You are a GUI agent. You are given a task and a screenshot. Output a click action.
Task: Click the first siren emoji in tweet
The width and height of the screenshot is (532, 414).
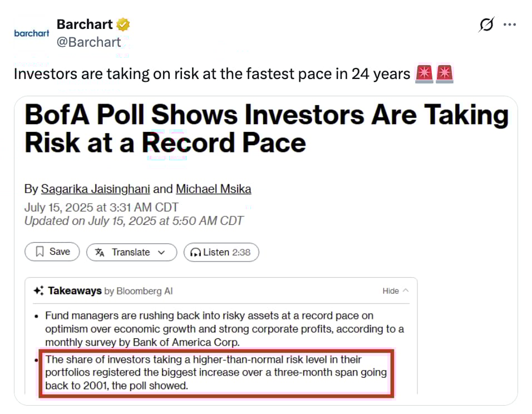click(x=424, y=73)
